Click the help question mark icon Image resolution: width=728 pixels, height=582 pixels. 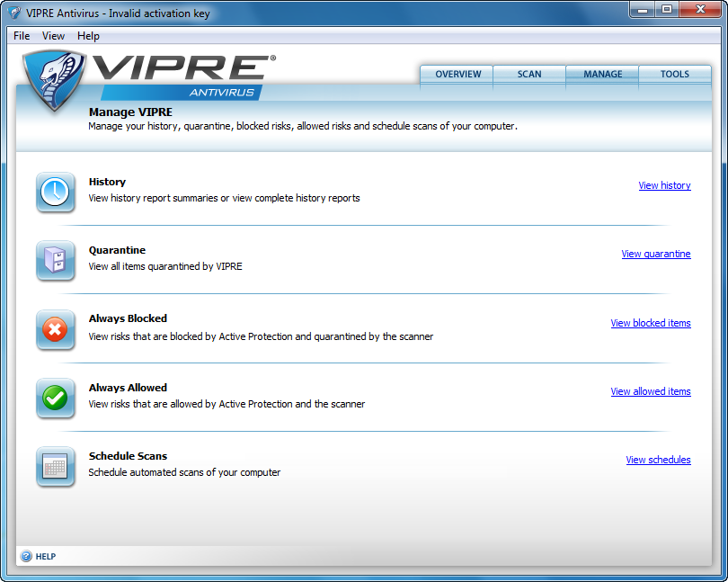pos(26,556)
